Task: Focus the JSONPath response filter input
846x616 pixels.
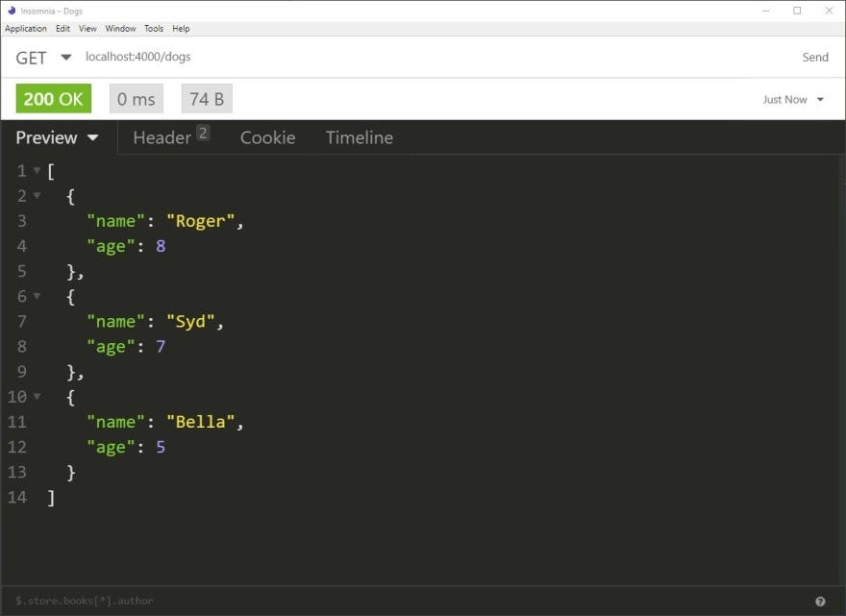Action: [x=411, y=601]
